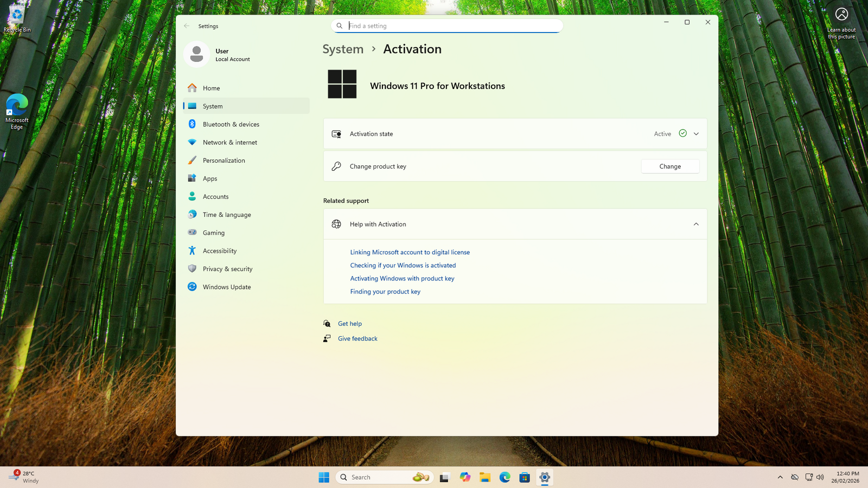
Task: Click the Accessibility icon in sidebar
Action: click(x=192, y=251)
